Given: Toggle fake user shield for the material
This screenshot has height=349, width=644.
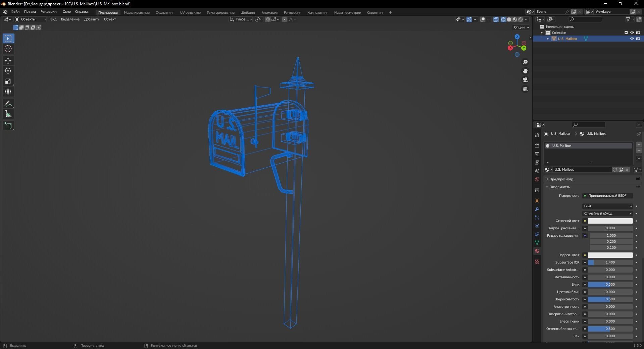Looking at the screenshot, I should (615, 170).
